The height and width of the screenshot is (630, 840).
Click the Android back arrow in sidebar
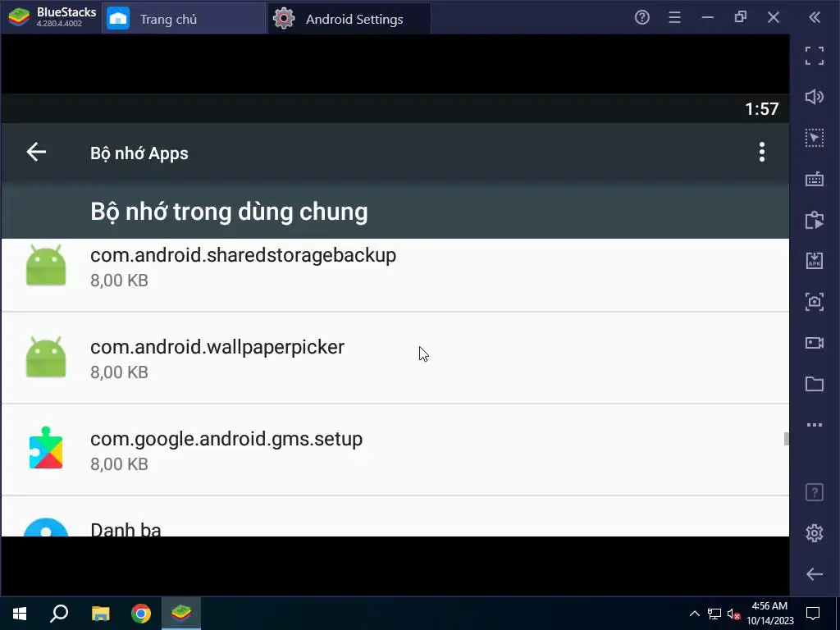[x=815, y=574]
